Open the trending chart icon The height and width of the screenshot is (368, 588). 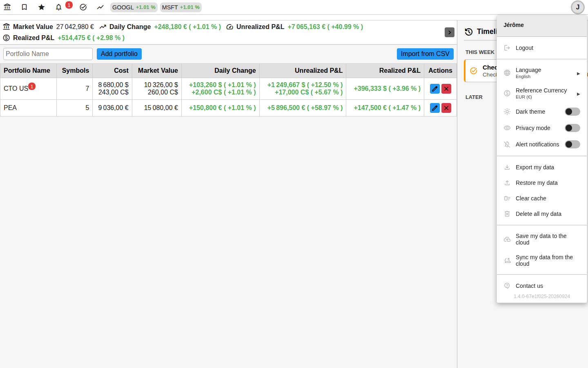point(100,7)
